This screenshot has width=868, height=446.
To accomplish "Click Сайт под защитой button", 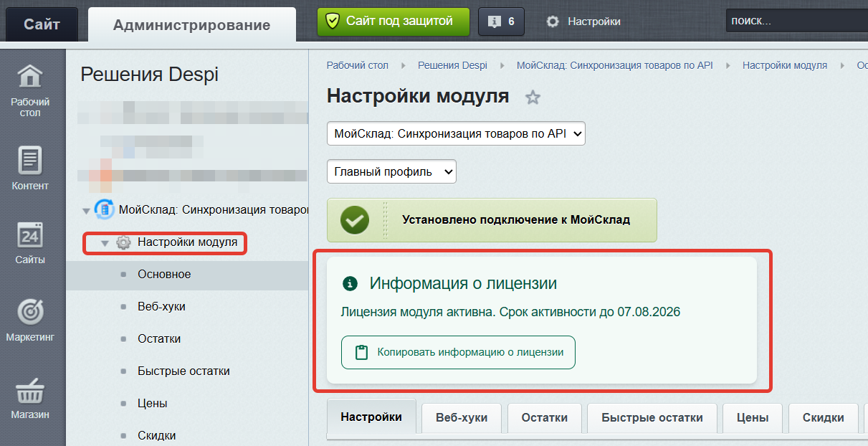I will click(394, 22).
